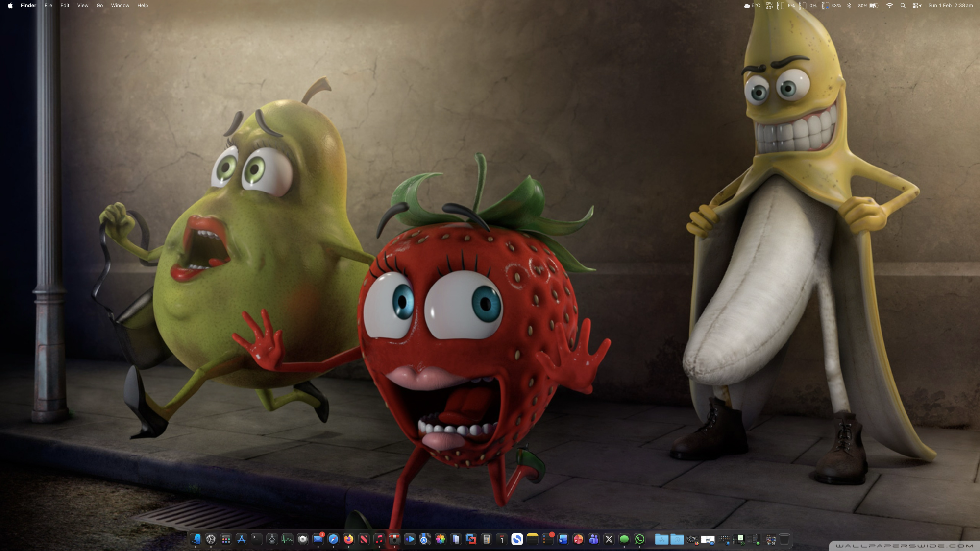Open Control Center in menu bar

916,6
